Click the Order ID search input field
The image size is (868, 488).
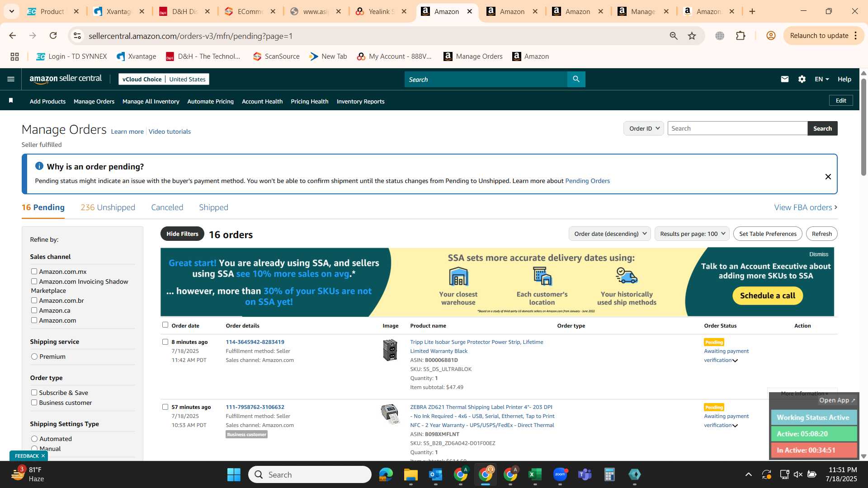pyautogui.click(x=737, y=128)
